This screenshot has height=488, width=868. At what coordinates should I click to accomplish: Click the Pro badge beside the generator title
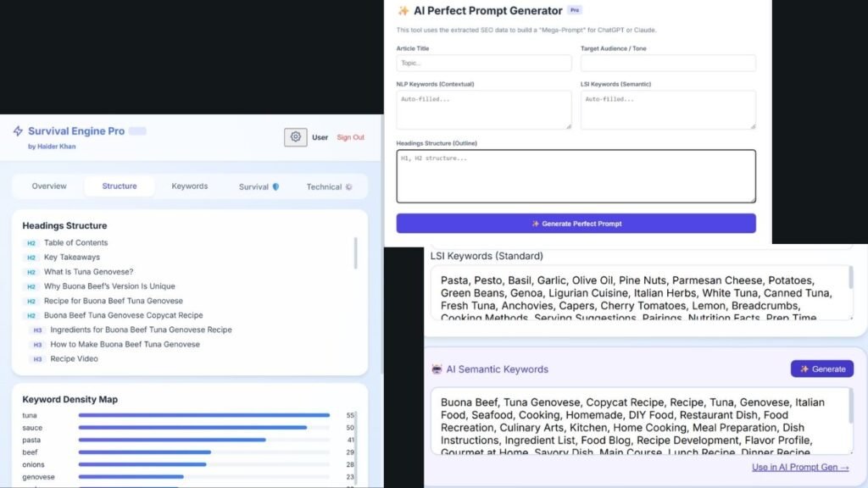[573, 10]
